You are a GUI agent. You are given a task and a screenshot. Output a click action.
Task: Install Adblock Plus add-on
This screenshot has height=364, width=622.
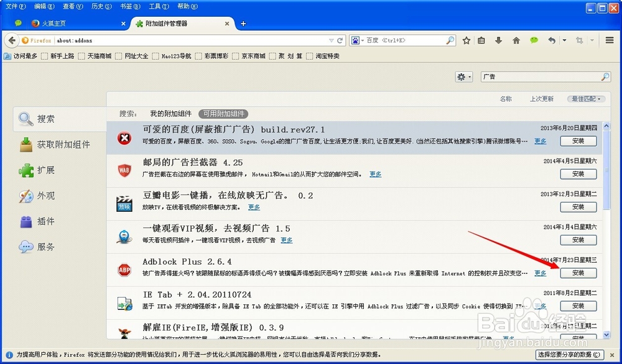578,273
